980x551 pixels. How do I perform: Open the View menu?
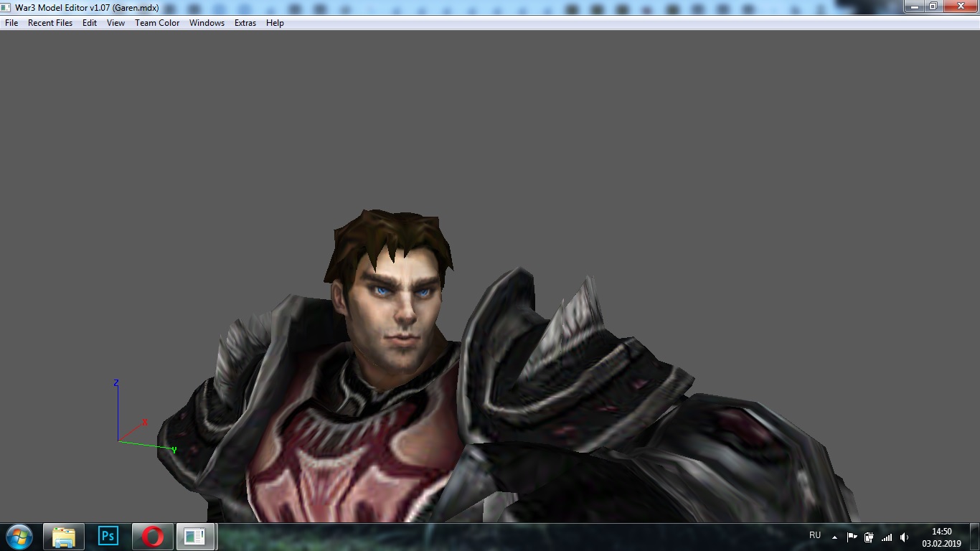click(x=116, y=23)
